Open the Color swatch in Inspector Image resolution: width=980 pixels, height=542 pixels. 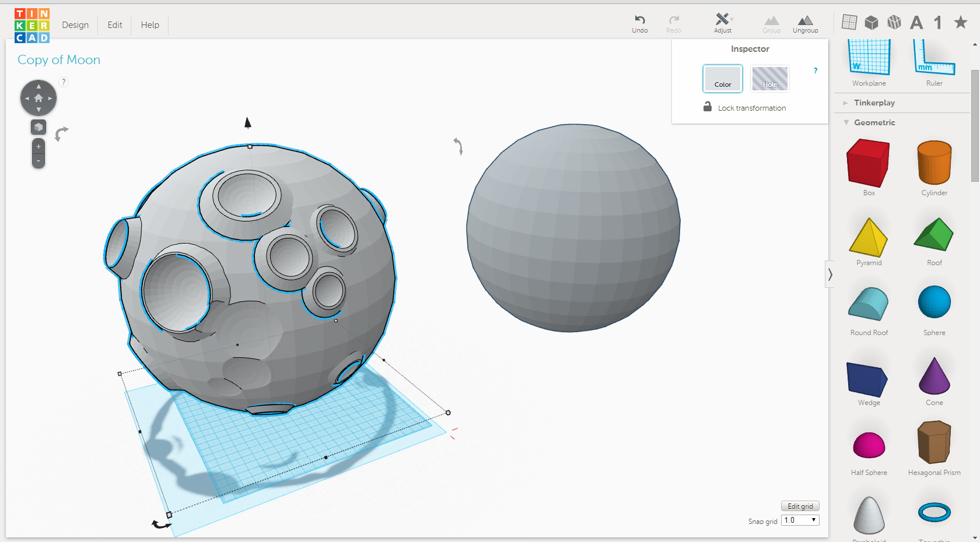click(722, 78)
